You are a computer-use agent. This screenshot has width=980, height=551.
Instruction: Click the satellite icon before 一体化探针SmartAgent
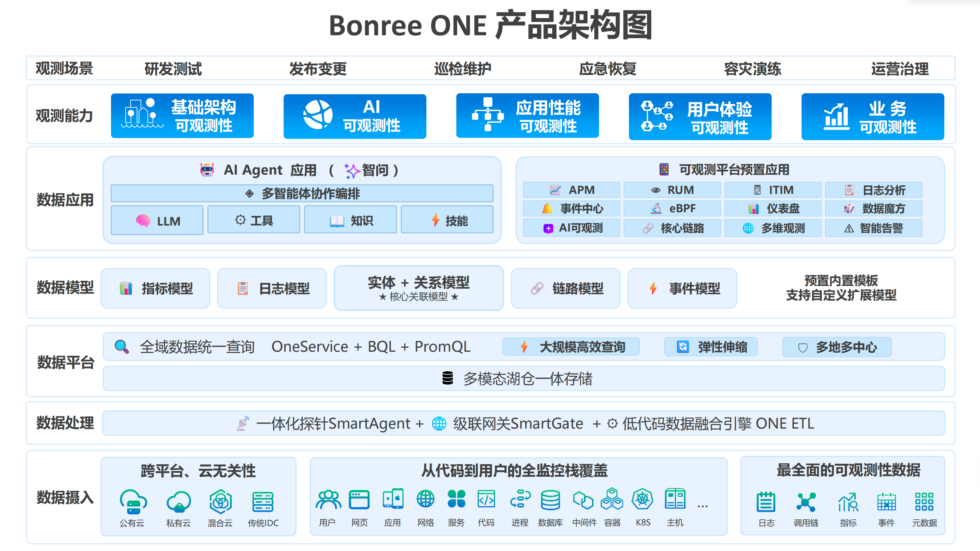pyautogui.click(x=243, y=423)
